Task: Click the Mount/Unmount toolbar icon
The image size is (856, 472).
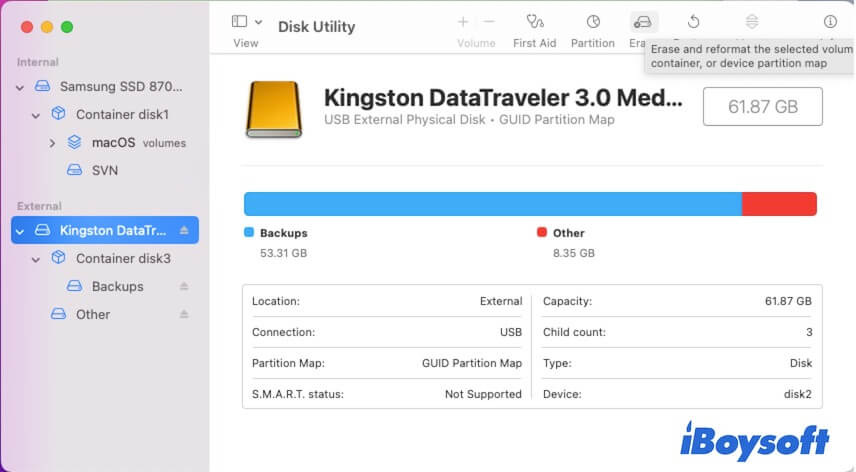Action: (752, 22)
